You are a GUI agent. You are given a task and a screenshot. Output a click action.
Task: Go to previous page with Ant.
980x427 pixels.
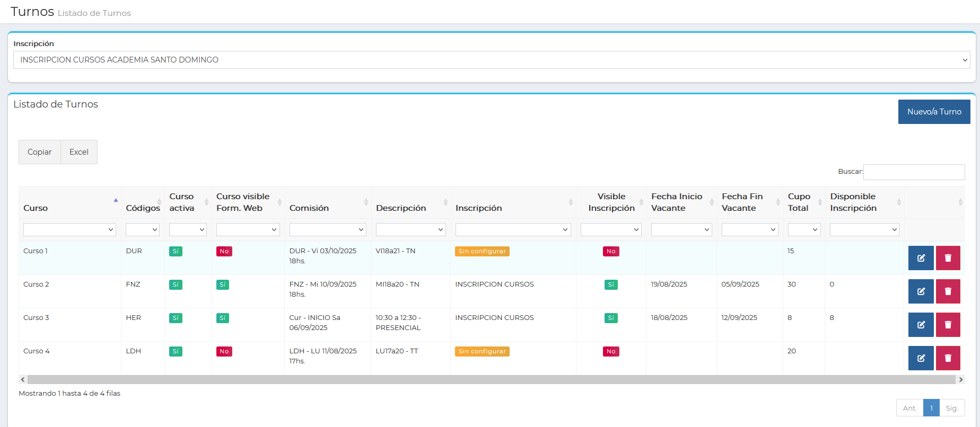(910, 408)
